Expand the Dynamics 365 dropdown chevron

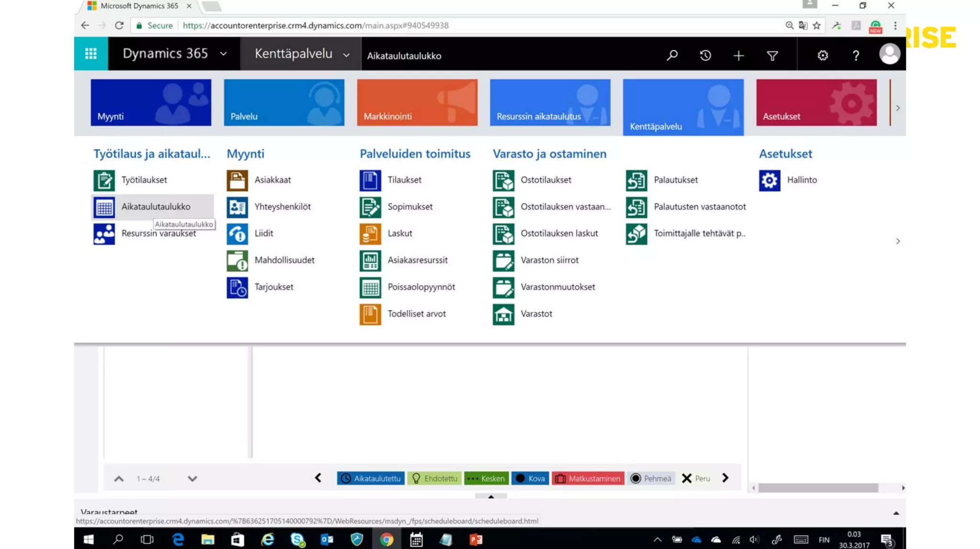click(x=223, y=54)
